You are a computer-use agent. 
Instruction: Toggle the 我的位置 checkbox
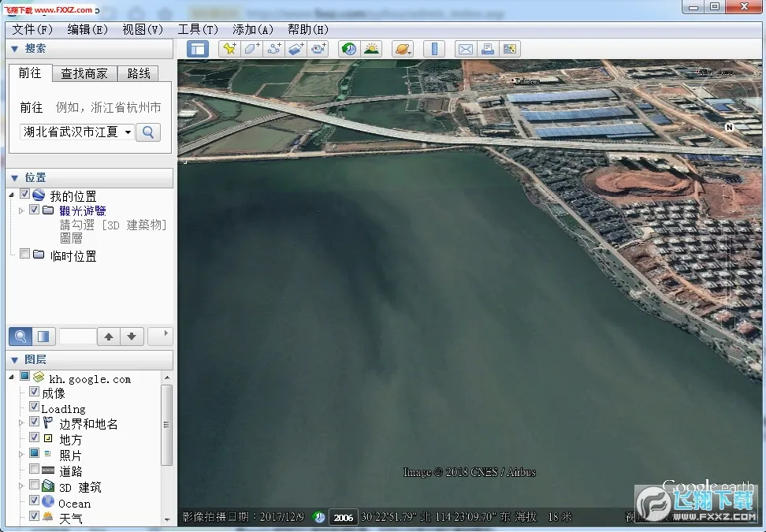tap(25, 194)
